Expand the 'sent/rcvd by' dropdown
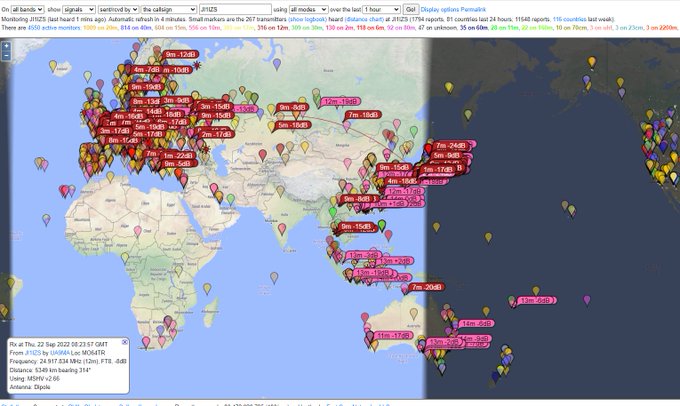 click(x=118, y=9)
